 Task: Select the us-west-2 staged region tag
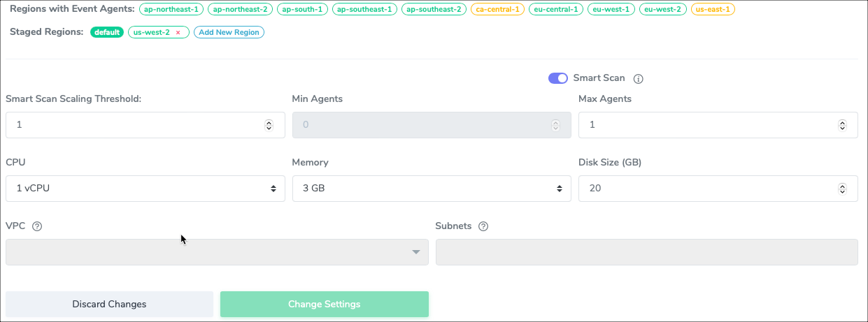pos(157,32)
